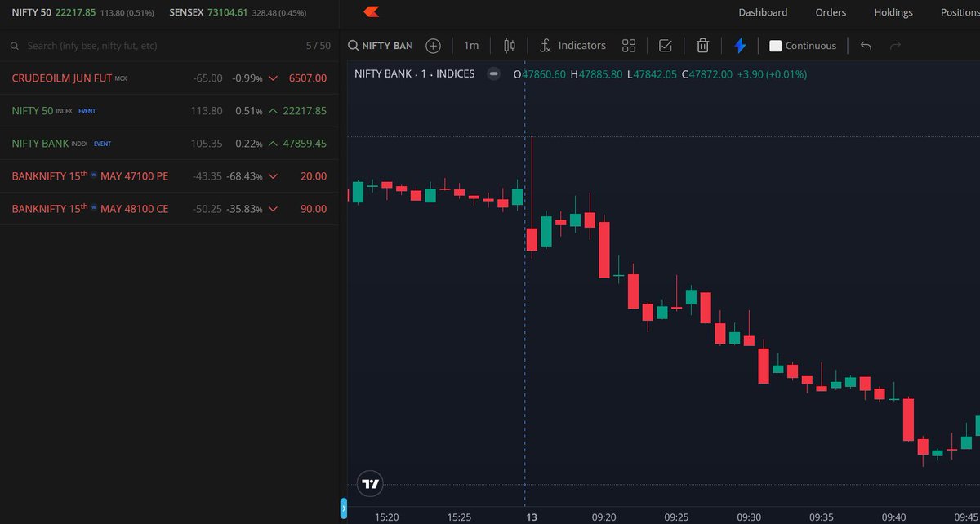
Task: Click the TradingView logo on chart
Action: [x=371, y=483]
